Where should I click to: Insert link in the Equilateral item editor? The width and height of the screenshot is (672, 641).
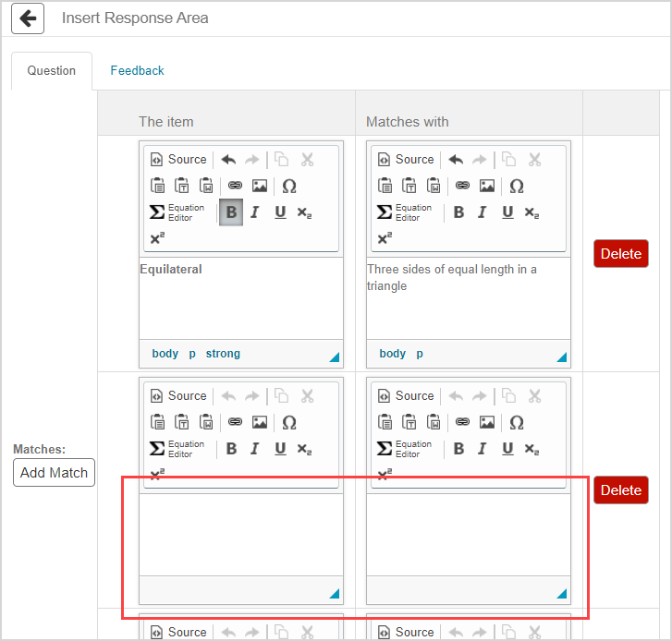click(235, 186)
